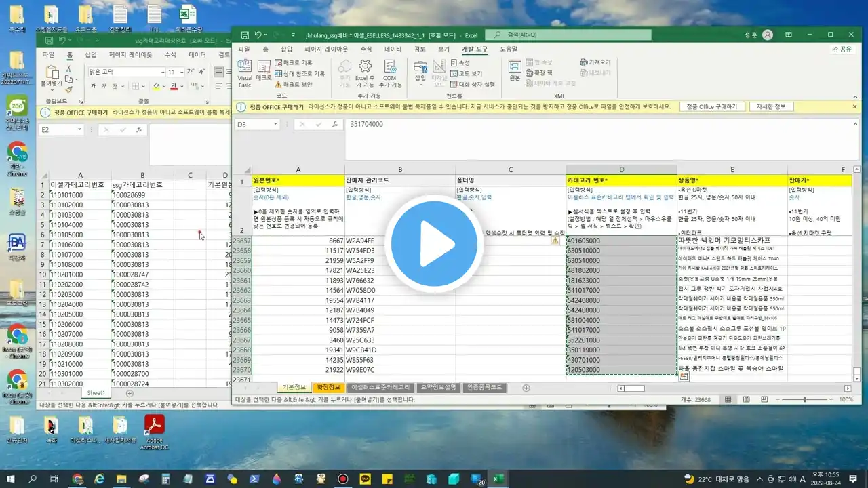Click 정품 Office 구매하기 button in warning bar
The height and width of the screenshot is (488, 868).
point(711,106)
